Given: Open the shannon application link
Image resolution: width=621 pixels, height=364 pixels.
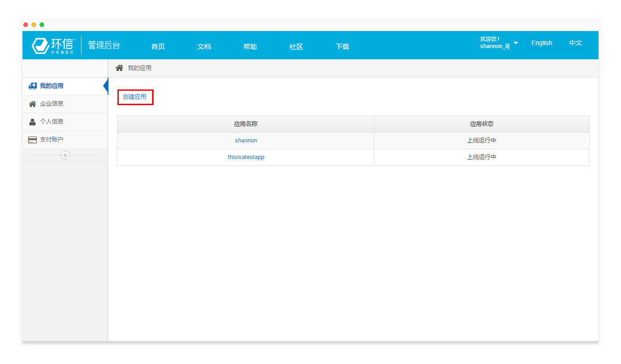Looking at the screenshot, I should click(x=246, y=141).
